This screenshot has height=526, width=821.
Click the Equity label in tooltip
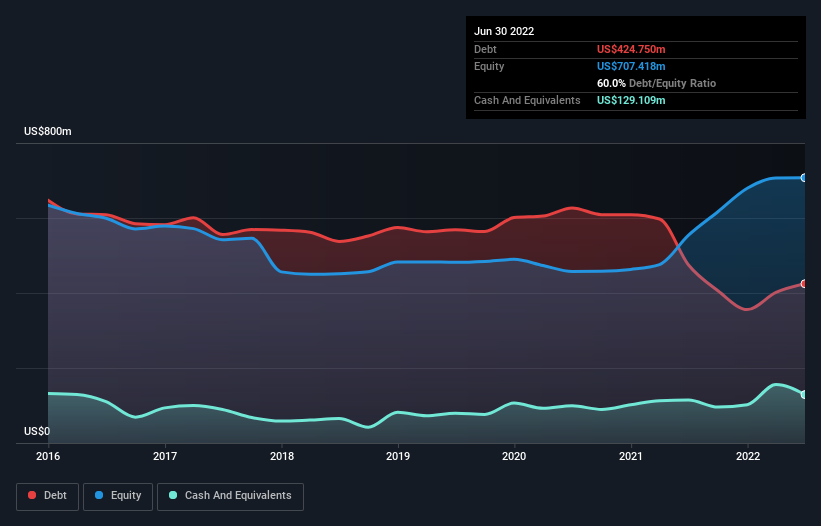pyautogui.click(x=489, y=66)
